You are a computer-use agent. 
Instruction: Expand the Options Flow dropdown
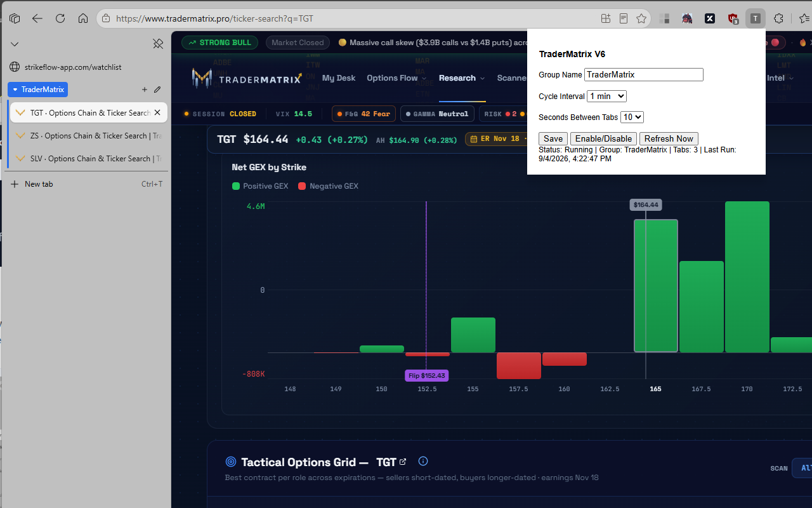pyautogui.click(x=396, y=78)
